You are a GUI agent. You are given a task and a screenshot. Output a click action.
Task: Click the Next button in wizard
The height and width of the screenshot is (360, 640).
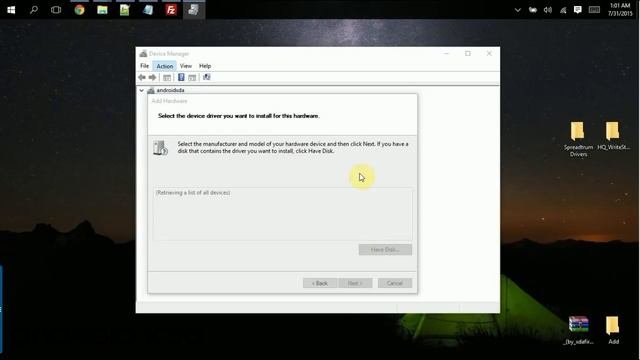point(355,283)
